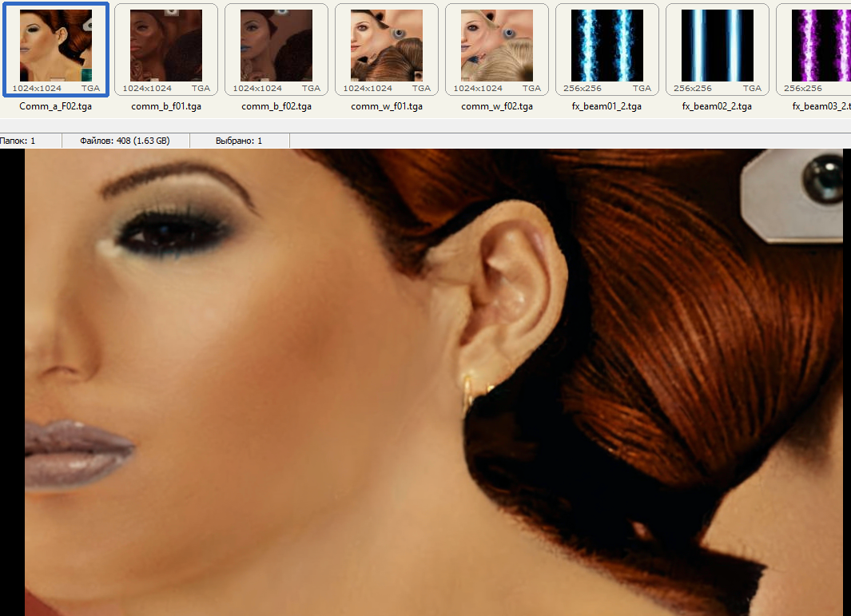The height and width of the screenshot is (616, 851).
Task: Click the 'Файлов: 408 (1.63 GB)' status field
Action: [x=125, y=141]
